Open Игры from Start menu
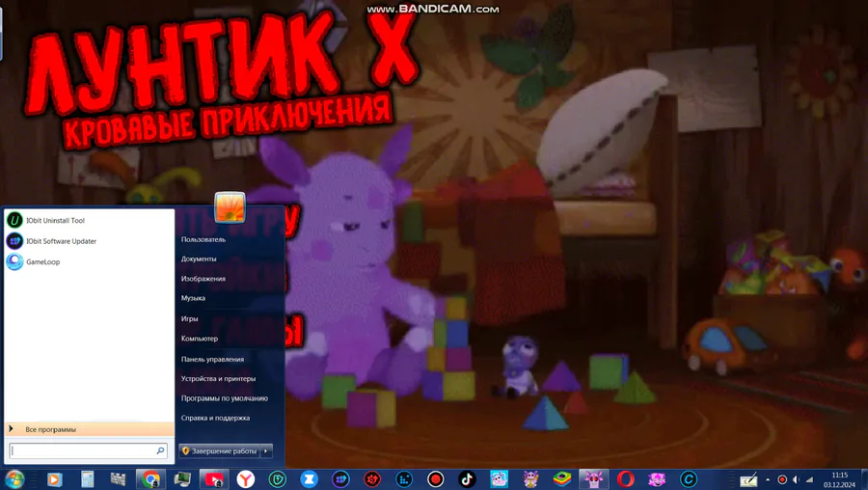This screenshot has height=490, width=868. [x=189, y=319]
